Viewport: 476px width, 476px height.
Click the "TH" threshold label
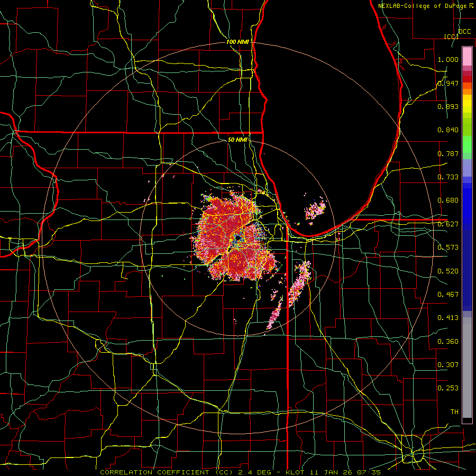(x=454, y=412)
